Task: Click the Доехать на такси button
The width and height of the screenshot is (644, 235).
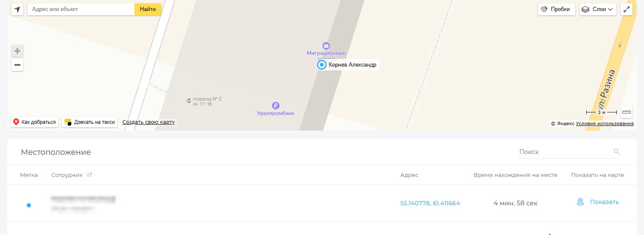Action: [90, 122]
